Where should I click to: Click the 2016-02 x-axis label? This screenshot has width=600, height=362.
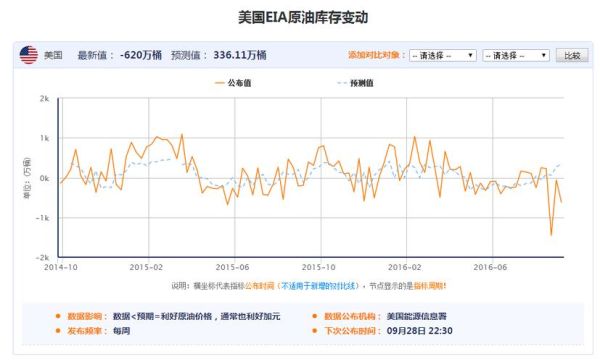(404, 267)
